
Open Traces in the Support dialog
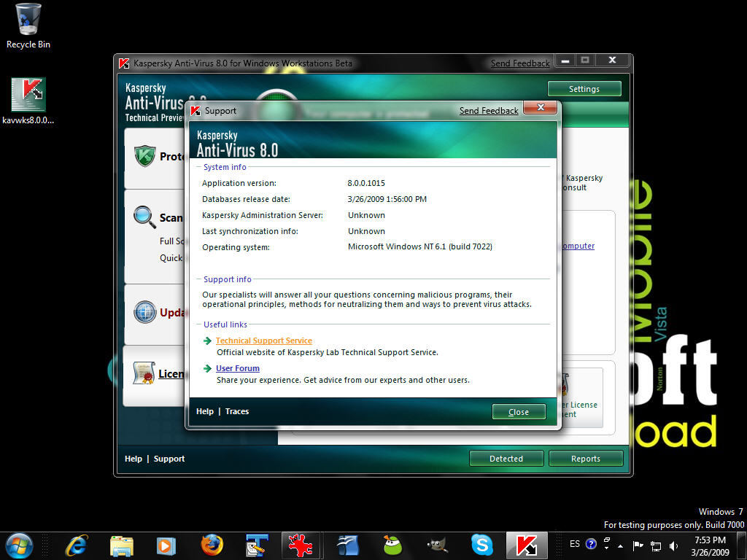pos(237,411)
